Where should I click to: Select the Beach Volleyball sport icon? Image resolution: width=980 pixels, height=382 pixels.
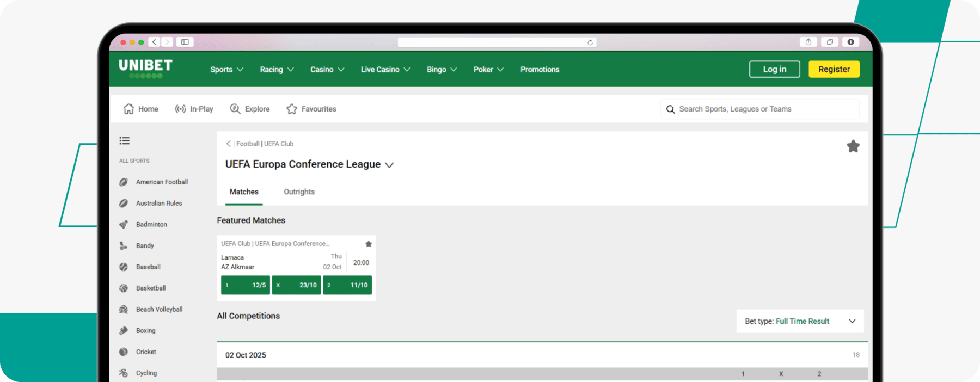pos(124,309)
